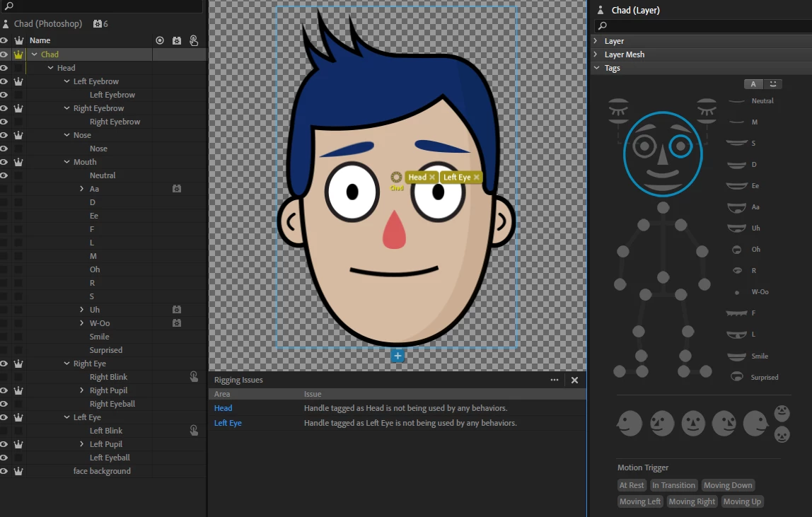
Task: Apply the Smile mouth tag icon
Action: click(736, 356)
